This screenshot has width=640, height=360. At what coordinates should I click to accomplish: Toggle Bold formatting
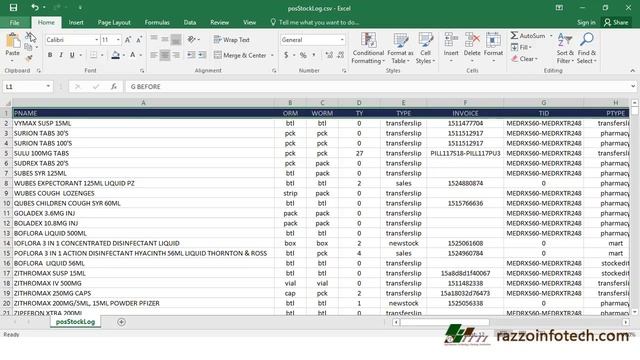(x=50, y=55)
